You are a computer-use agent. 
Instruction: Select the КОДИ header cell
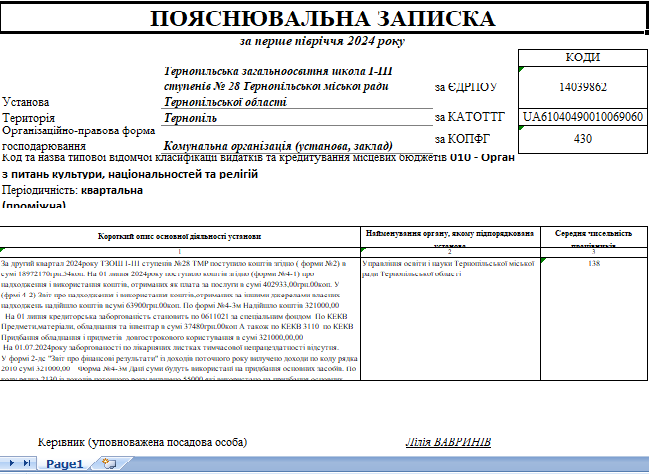[583, 57]
